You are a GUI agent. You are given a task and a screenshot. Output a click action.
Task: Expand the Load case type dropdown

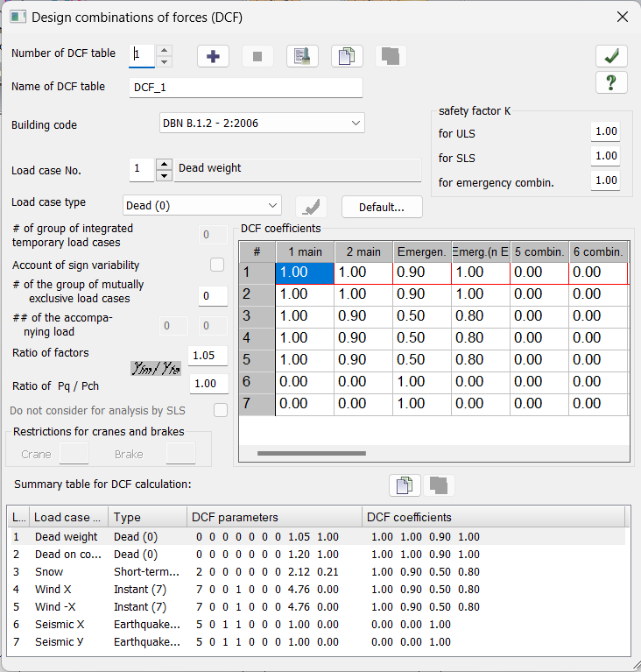coord(202,205)
